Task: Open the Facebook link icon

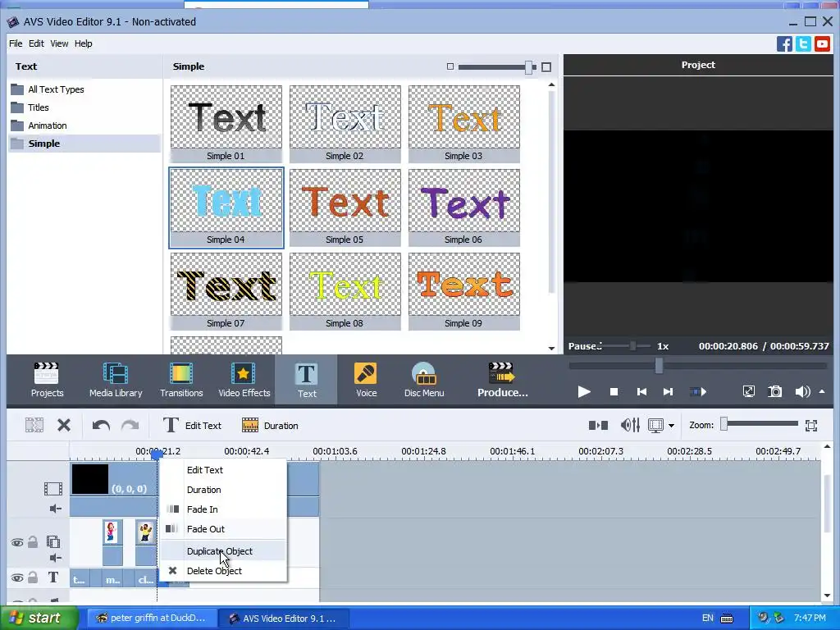Action: [x=784, y=44]
